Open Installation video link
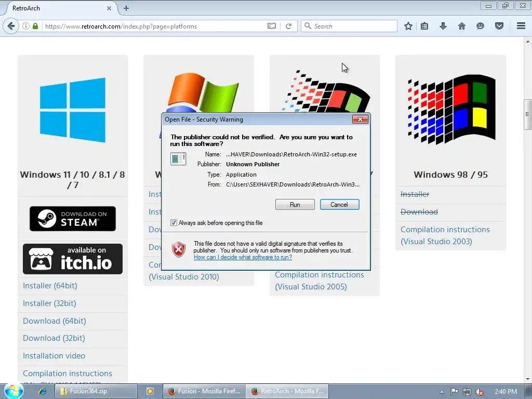The width and height of the screenshot is (532, 399). (x=54, y=356)
